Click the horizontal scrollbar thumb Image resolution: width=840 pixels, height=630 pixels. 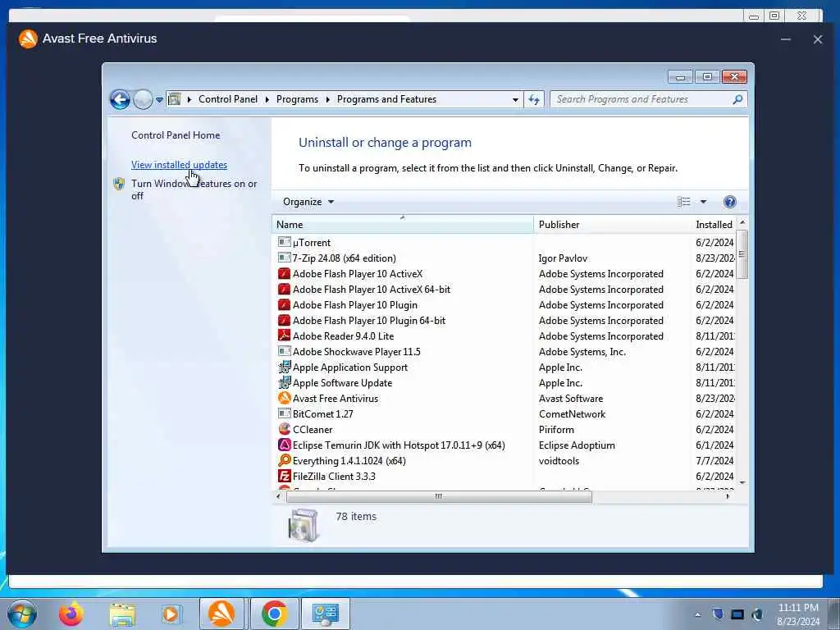[x=439, y=496]
